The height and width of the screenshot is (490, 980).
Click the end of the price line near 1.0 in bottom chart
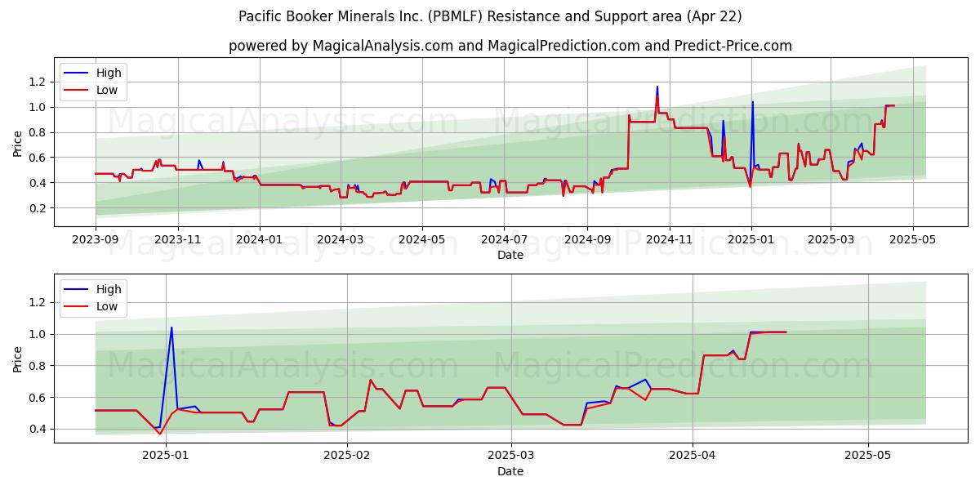[x=786, y=332]
